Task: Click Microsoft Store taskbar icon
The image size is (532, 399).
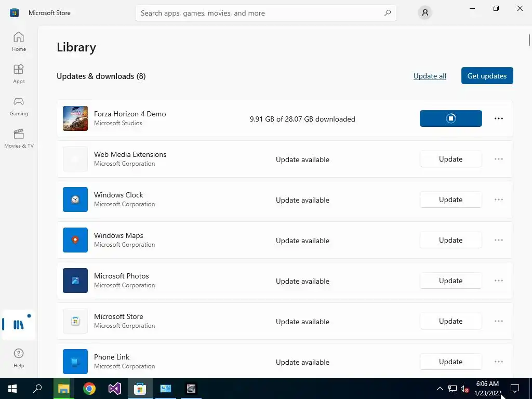Action: 140,389
